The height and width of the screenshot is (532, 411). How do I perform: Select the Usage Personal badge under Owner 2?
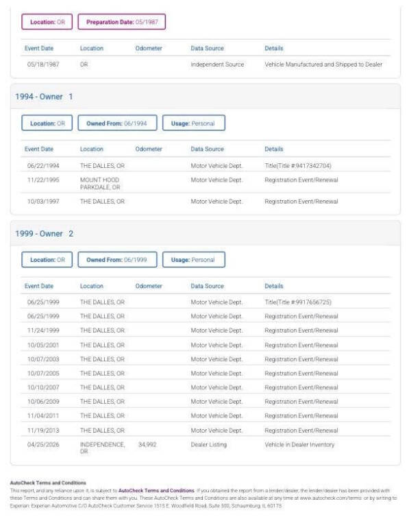click(193, 260)
